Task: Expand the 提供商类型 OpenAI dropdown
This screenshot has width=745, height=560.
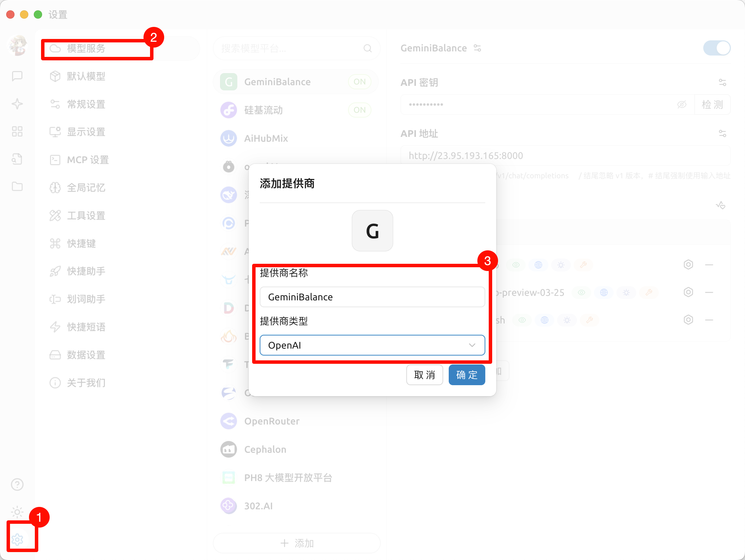Action: 372,345
